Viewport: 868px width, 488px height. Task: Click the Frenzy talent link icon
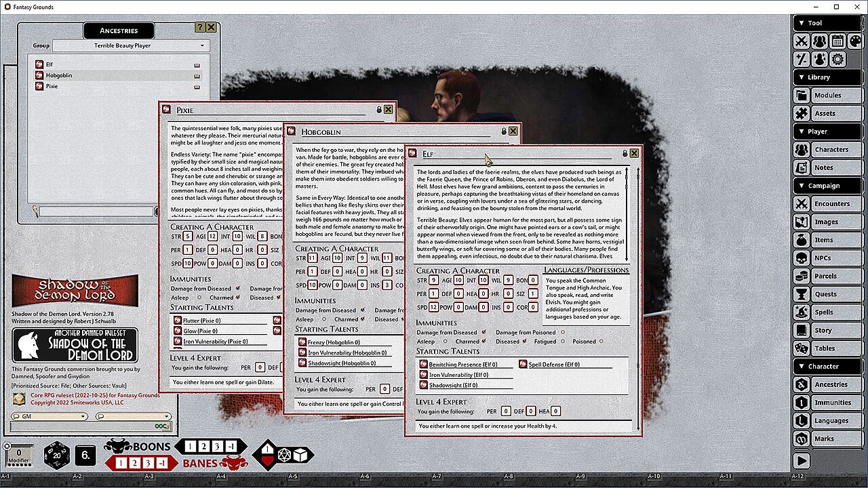click(x=302, y=342)
